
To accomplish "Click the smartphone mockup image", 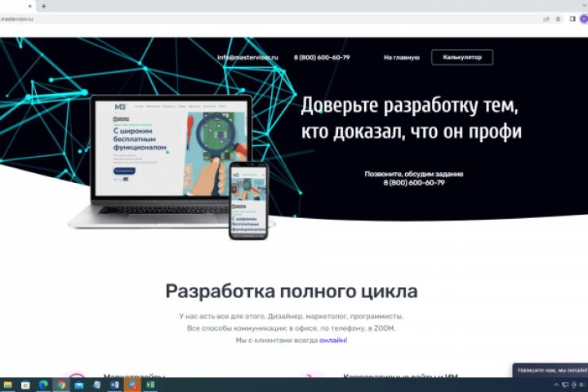I will pyautogui.click(x=248, y=201).
